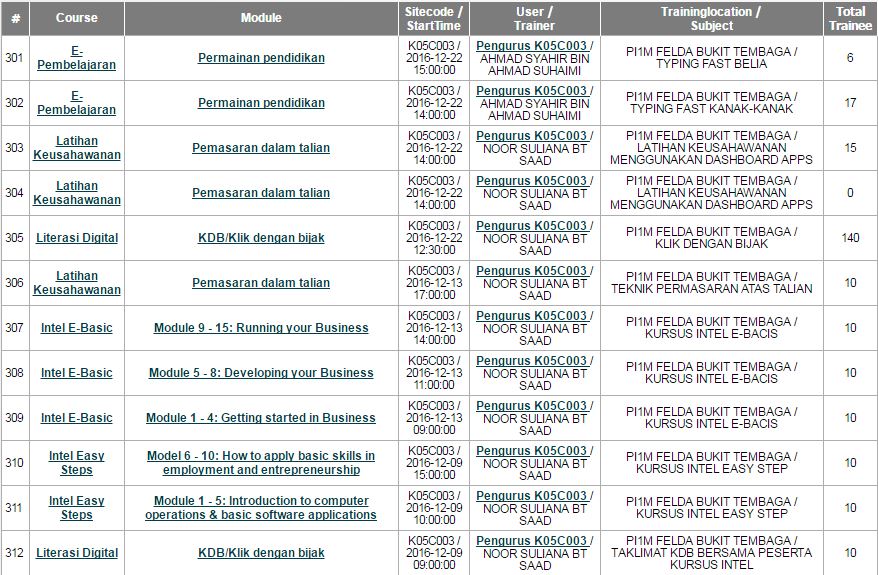
Task: Select Intel E-Basic course in row 308
Action: pyautogui.click(x=76, y=373)
